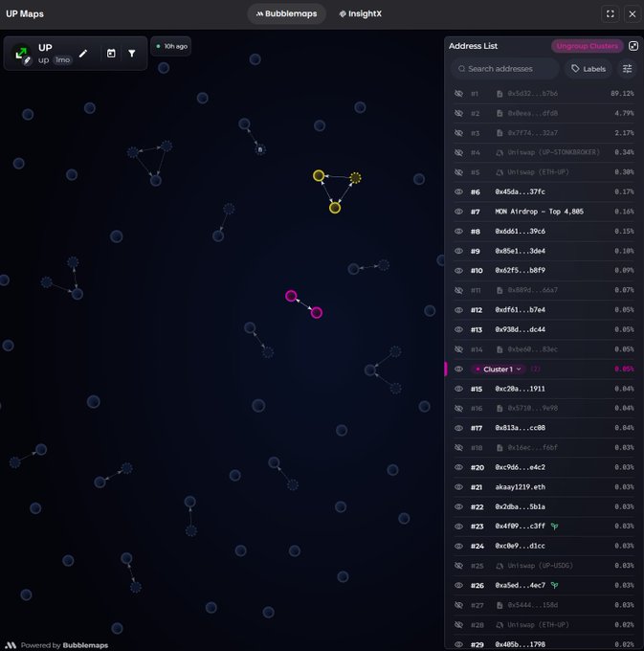Show hidden Uniswap (UP-STONKBROKER) row #4
This screenshot has width=644, height=651.
pos(458,152)
